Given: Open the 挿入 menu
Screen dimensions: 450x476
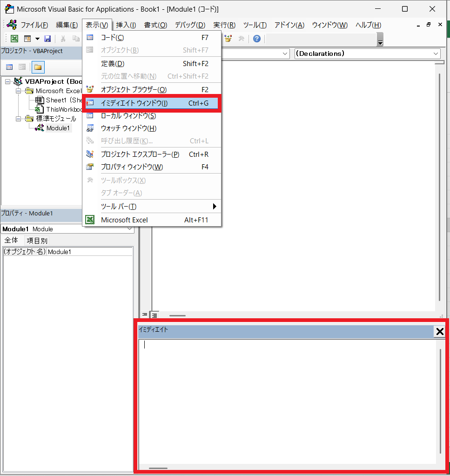Looking at the screenshot, I should [126, 25].
